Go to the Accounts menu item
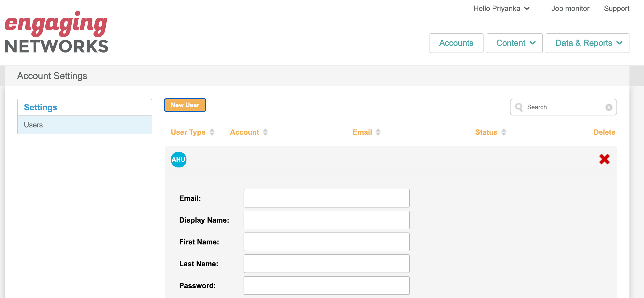This screenshot has width=644, height=298. click(x=456, y=43)
